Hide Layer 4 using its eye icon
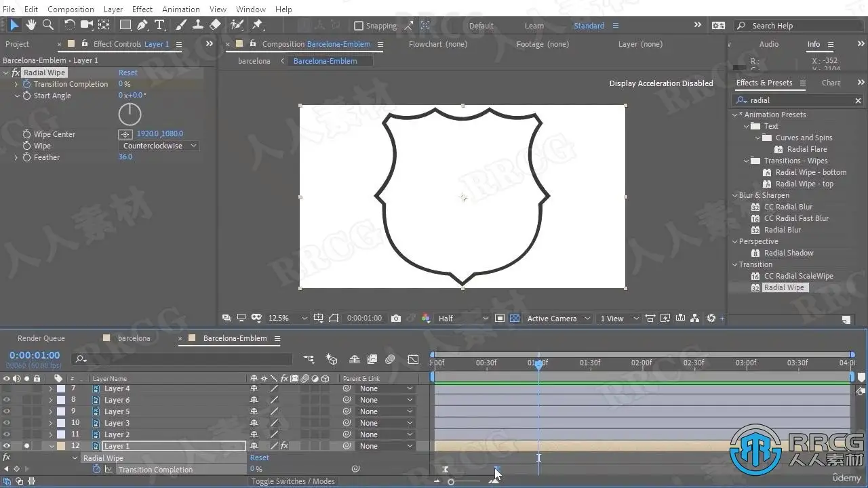 7,388
